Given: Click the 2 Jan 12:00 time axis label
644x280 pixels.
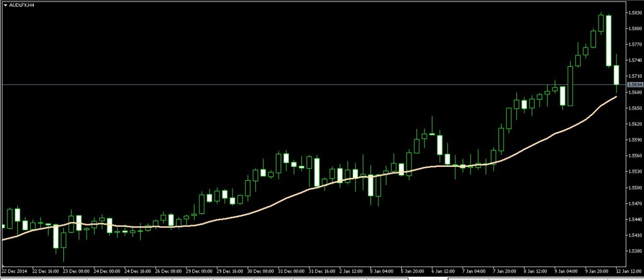Looking at the screenshot, I should pos(352,271).
